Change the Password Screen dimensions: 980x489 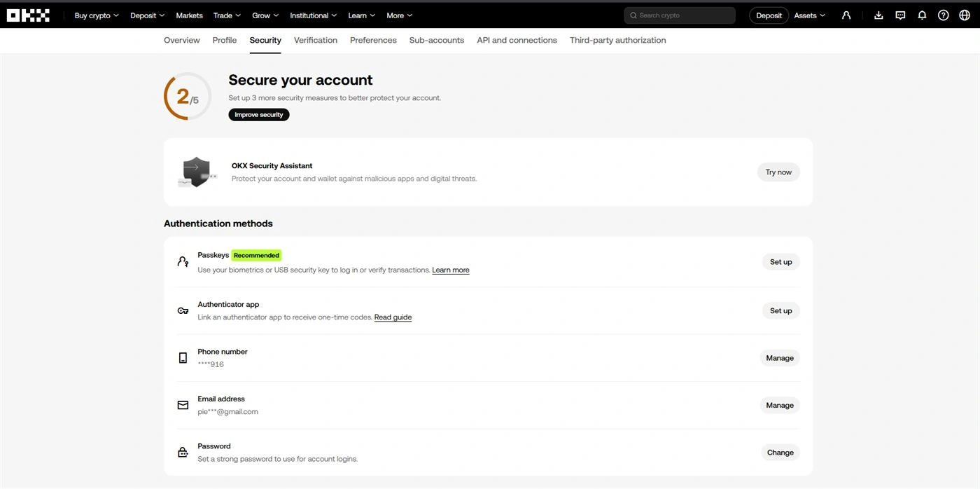pos(780,453)
